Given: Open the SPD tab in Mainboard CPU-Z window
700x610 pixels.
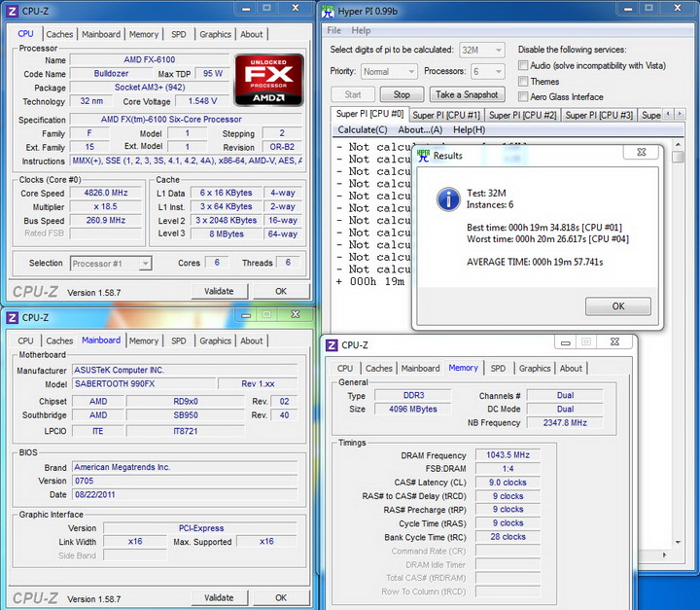Looking at the screenshot, I should pos(178,341).
